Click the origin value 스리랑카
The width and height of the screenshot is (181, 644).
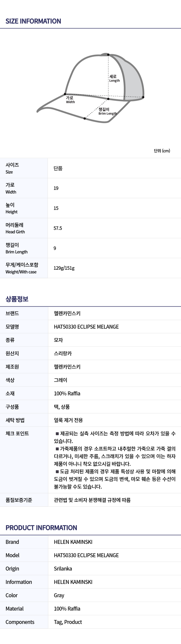click(63, 354)
